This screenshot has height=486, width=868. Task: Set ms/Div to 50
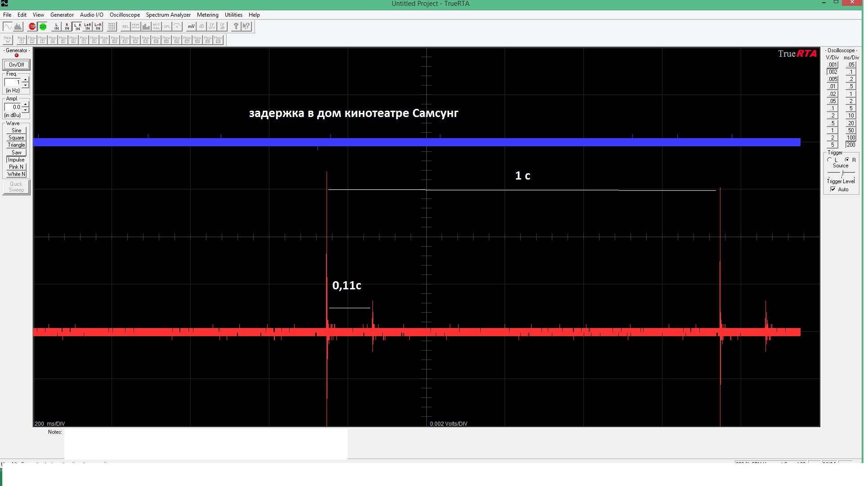(850, 130)
